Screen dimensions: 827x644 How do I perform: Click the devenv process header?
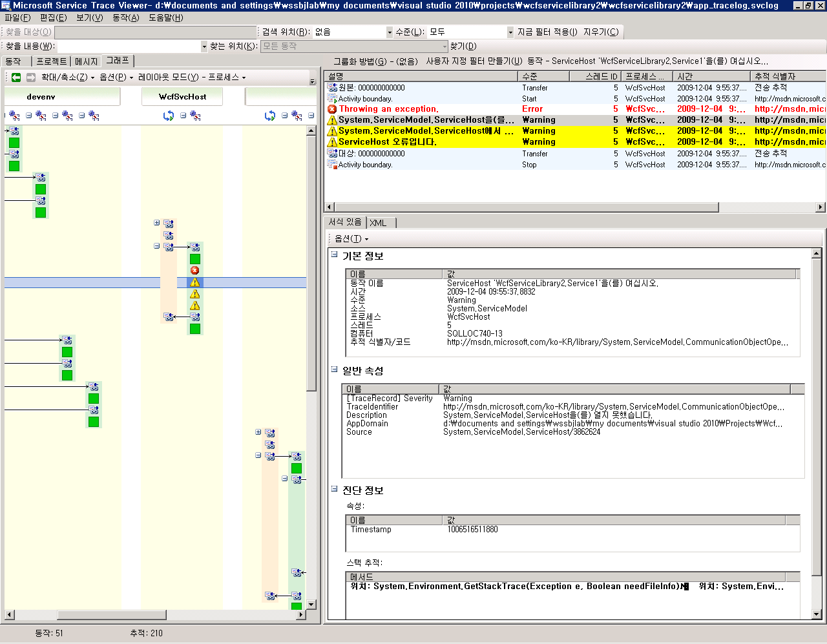coord(62,96)
